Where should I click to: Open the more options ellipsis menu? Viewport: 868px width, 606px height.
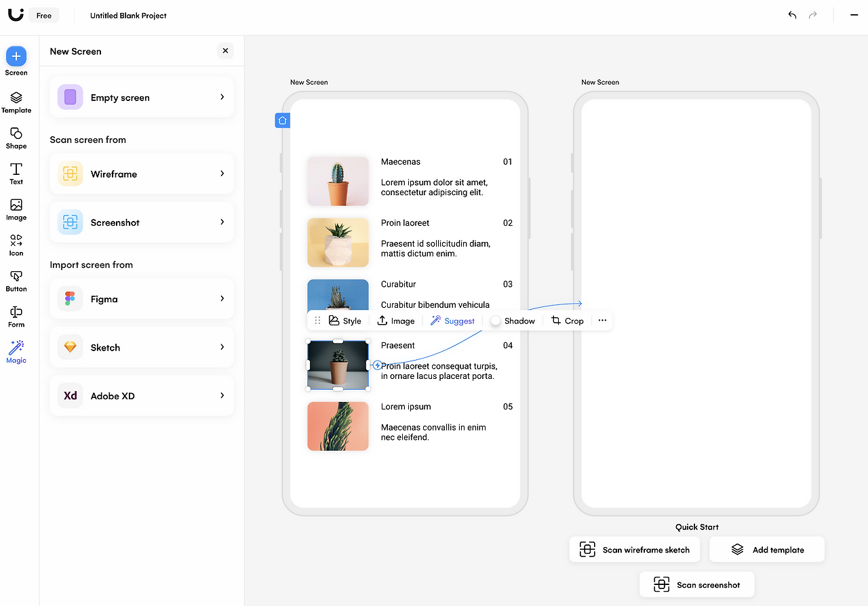(602, 321)
